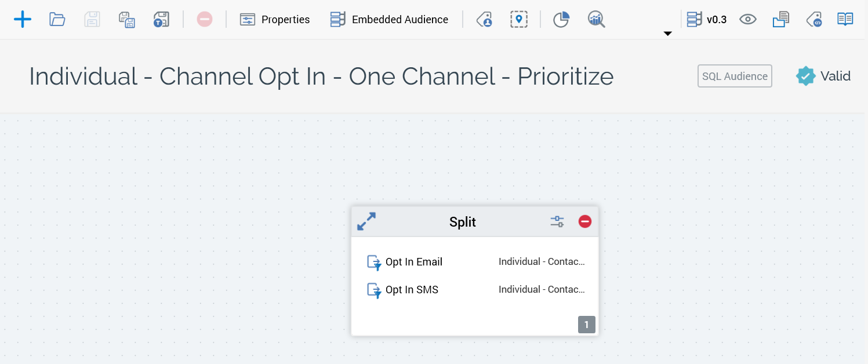
Task: Remove the Split block with red minus
Action: click(x=585, y=221)
